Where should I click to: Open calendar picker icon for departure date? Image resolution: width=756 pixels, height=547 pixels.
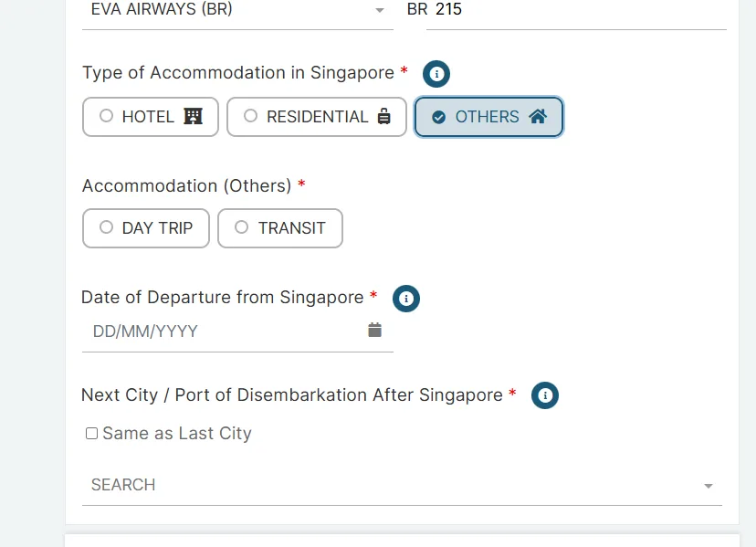coord(374,330)
